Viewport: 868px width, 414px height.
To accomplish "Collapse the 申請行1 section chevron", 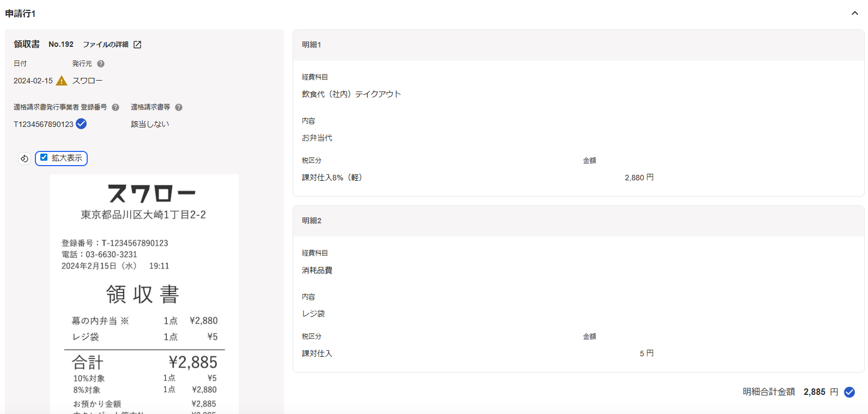I will point(854,14).
